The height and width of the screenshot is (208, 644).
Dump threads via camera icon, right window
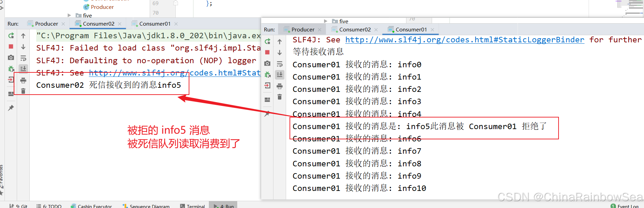[x=267, y=64]
